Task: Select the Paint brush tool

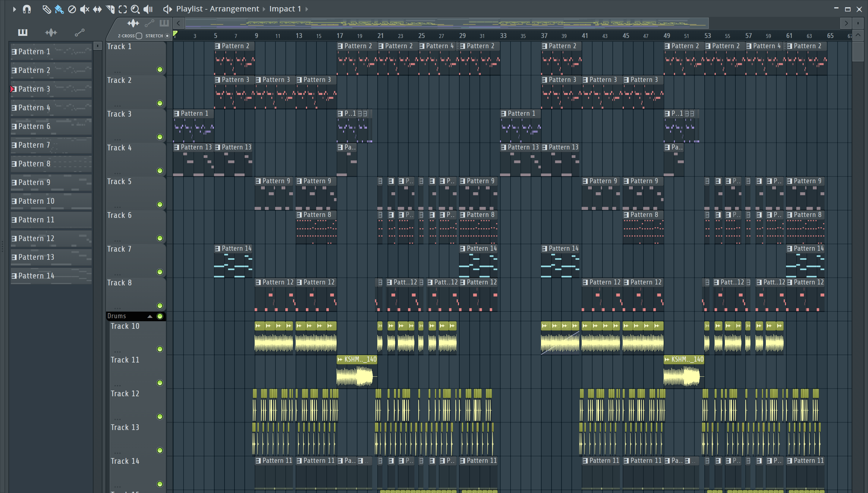Action: tap(59, 9)
